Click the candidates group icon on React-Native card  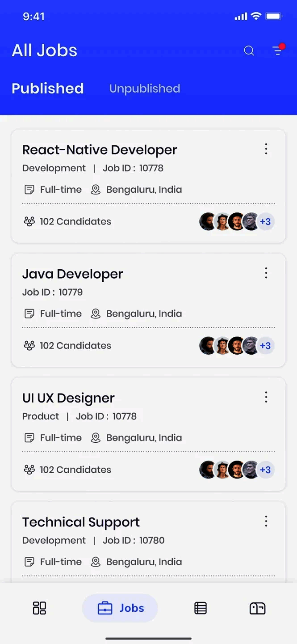(x=29, y=221)
